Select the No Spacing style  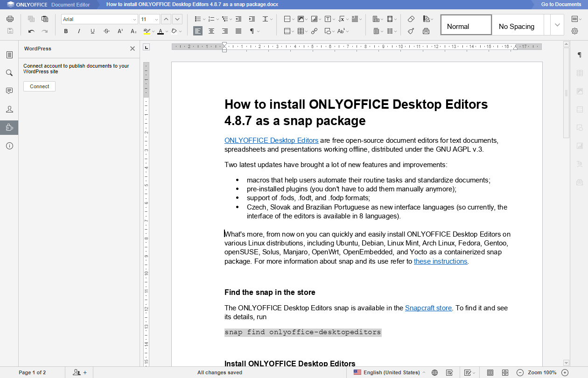517,27
